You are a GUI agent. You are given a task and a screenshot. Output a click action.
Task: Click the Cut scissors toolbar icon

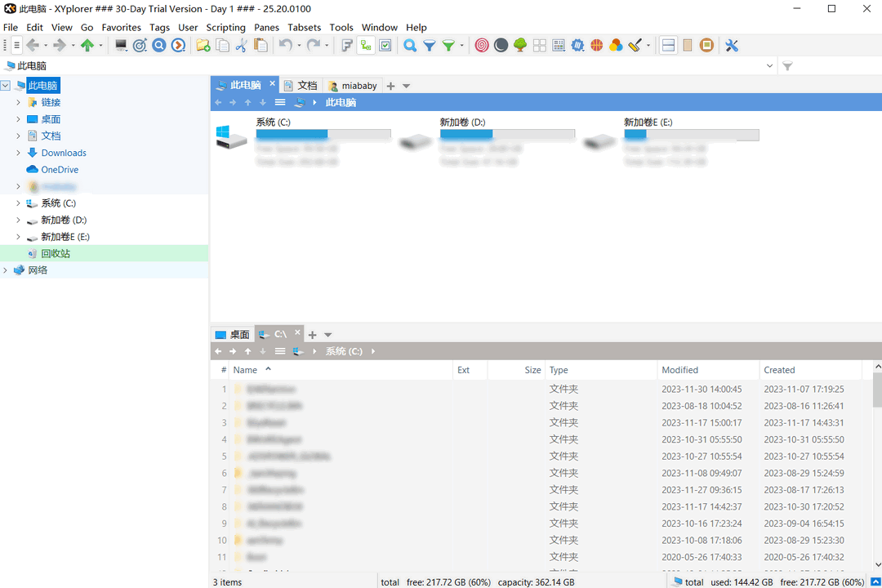click(241, 46)
